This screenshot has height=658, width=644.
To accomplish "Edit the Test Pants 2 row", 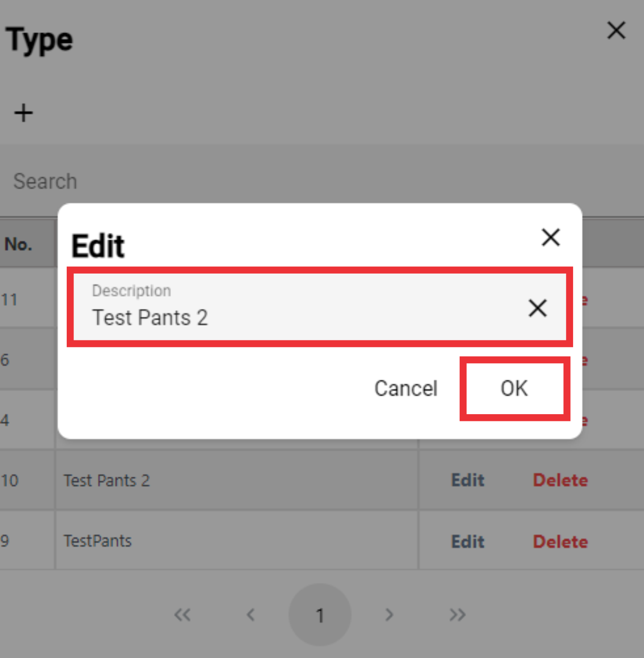I will pos(468,480).
